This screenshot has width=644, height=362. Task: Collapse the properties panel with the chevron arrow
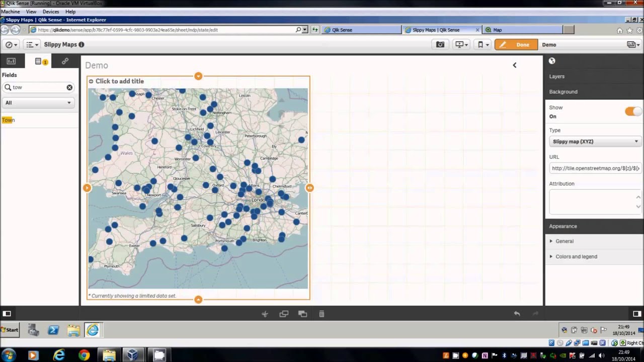[514, 65]
